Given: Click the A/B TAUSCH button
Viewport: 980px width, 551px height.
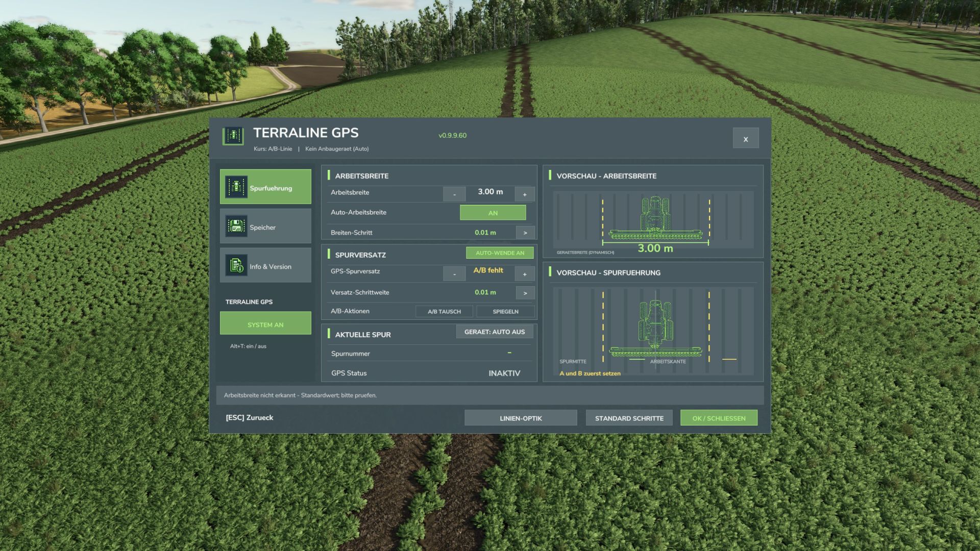Looking at the screenshot, I should tap(444, 311).
